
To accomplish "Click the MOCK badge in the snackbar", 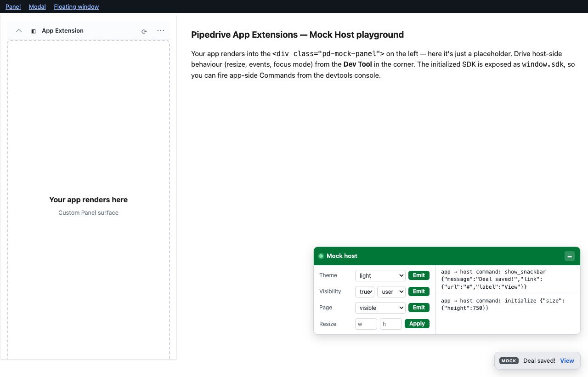I will [509, 361].
